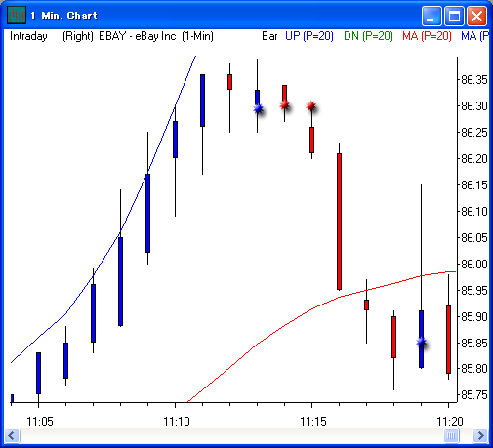Click the 11:10 time axis label
Image resolution: width=493 pixels, height=448 pixels.
[176, 422]
